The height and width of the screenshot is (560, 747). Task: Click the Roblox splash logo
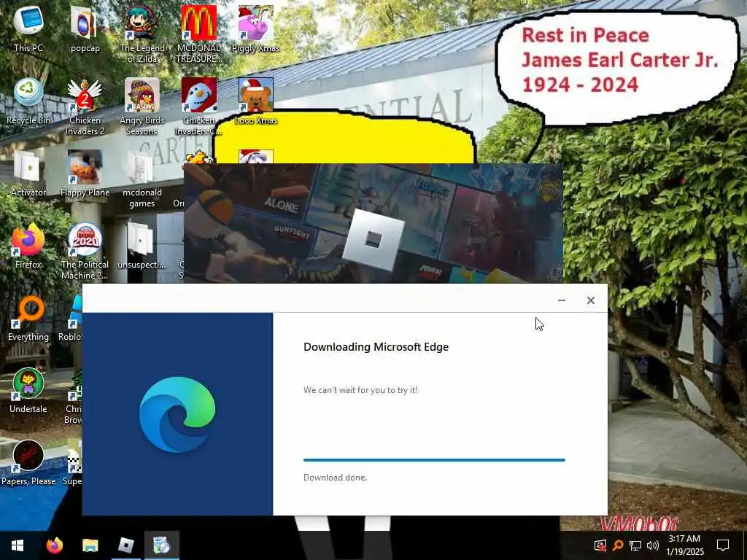[x=373, y=239]
